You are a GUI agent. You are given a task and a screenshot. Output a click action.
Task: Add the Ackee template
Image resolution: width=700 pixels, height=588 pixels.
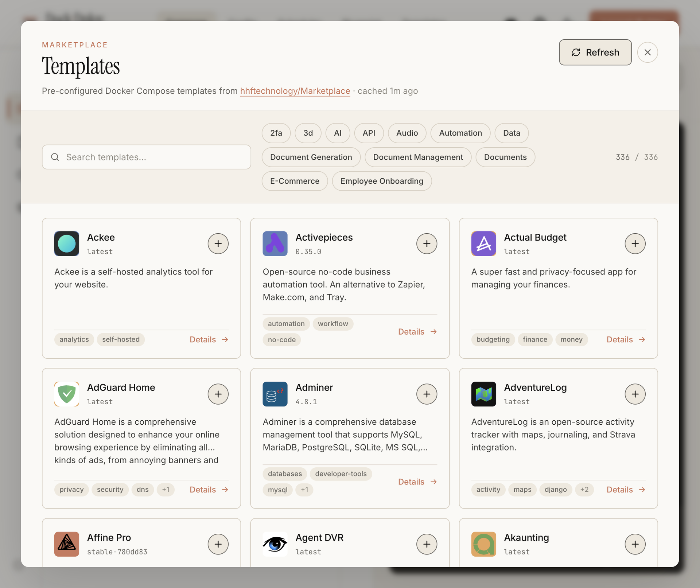click(218, 244)
